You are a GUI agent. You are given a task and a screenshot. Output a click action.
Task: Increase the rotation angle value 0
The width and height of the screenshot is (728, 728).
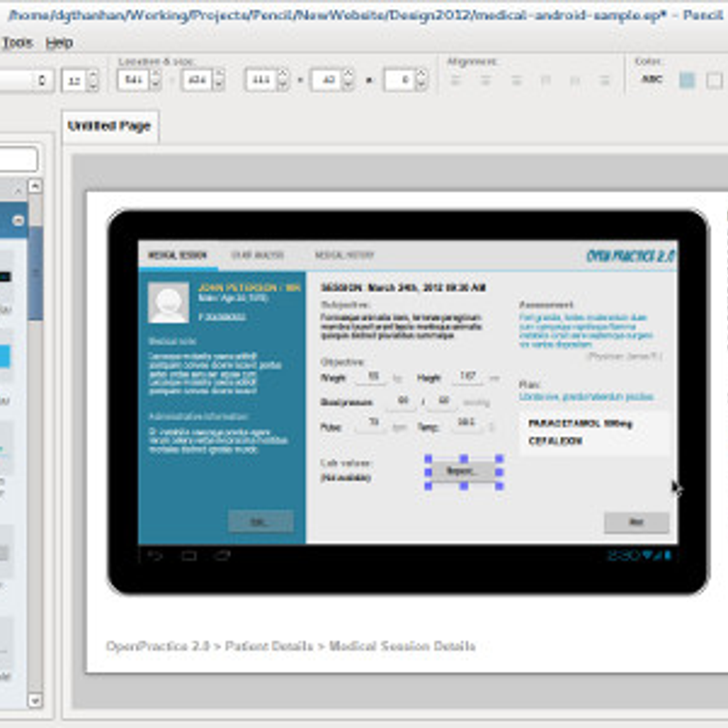pyautogui.click(x=421, y=74)
